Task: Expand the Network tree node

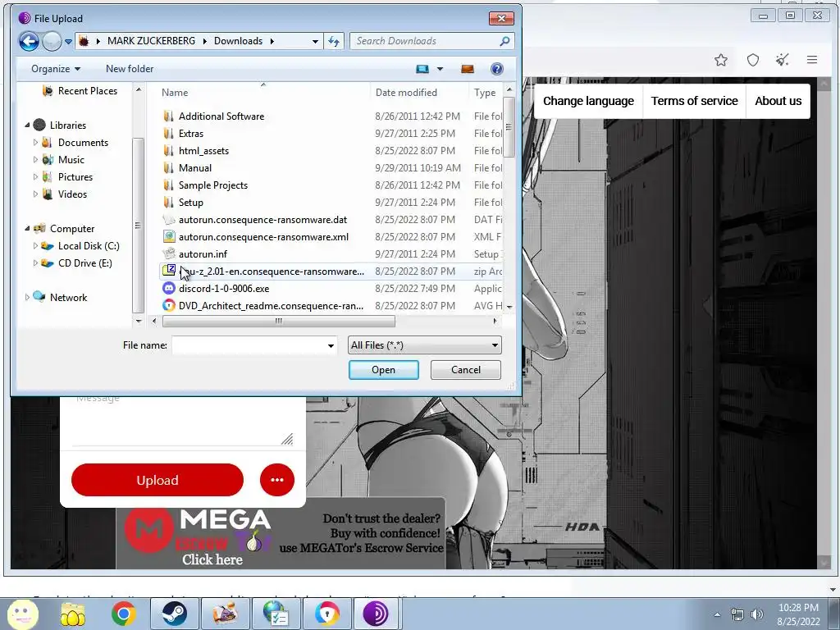Action: point(27,297)
